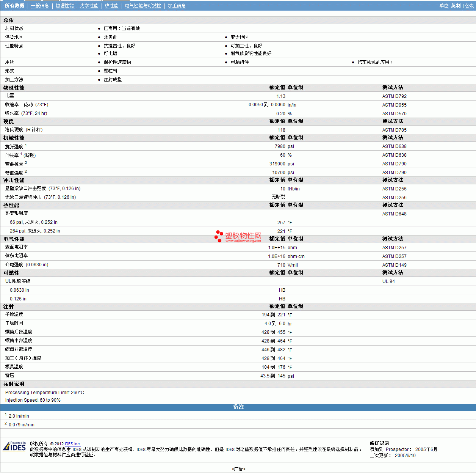Go to the 加工信息 tab
This screenshot has width=476, height=473.
tap(177, 6)
